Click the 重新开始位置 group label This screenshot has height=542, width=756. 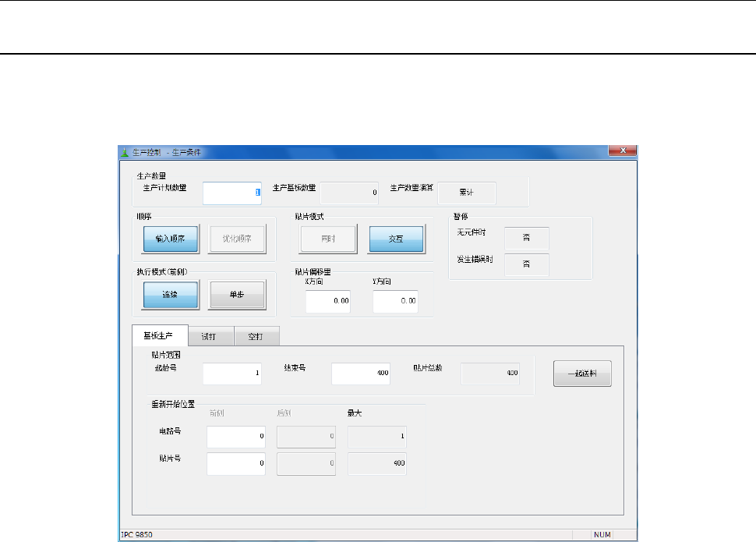(173, 404)
